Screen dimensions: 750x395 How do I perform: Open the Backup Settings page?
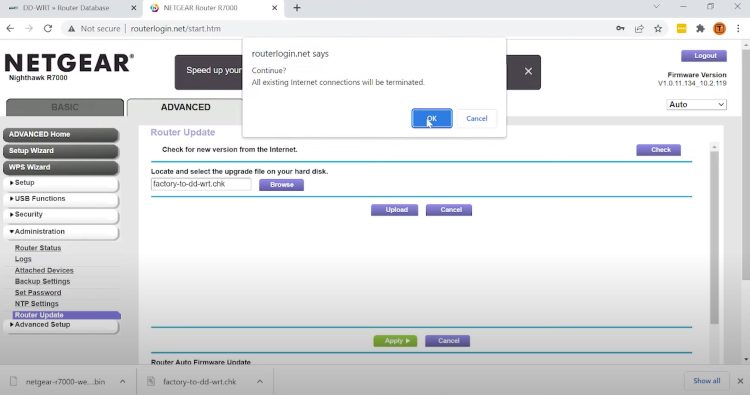[42, 281]
